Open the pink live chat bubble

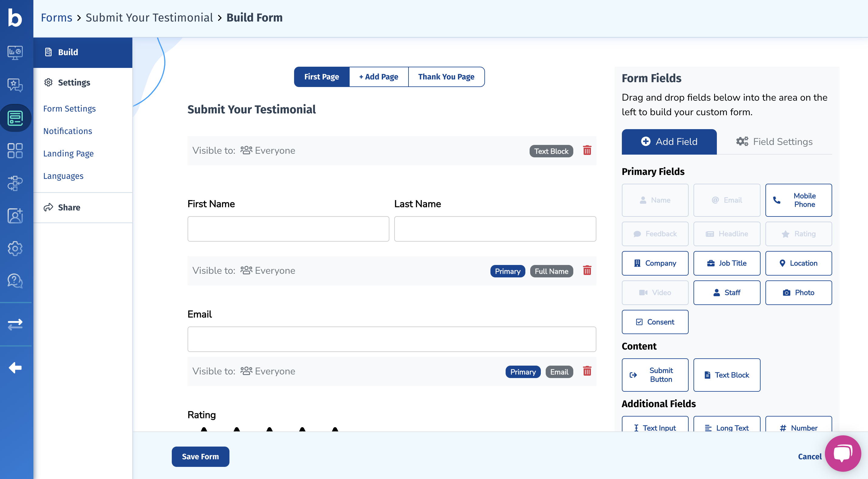tap(843, 453)
